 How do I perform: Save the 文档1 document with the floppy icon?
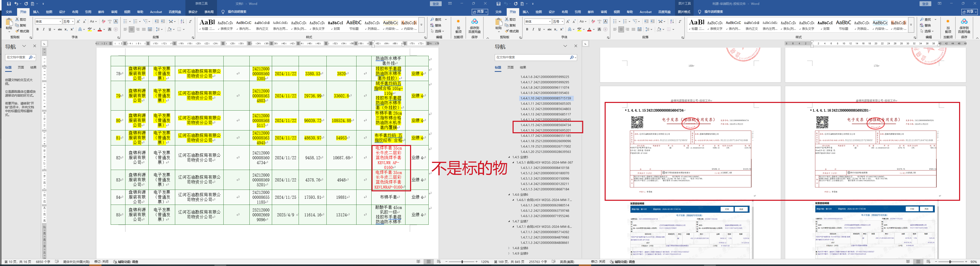(9, 4)
